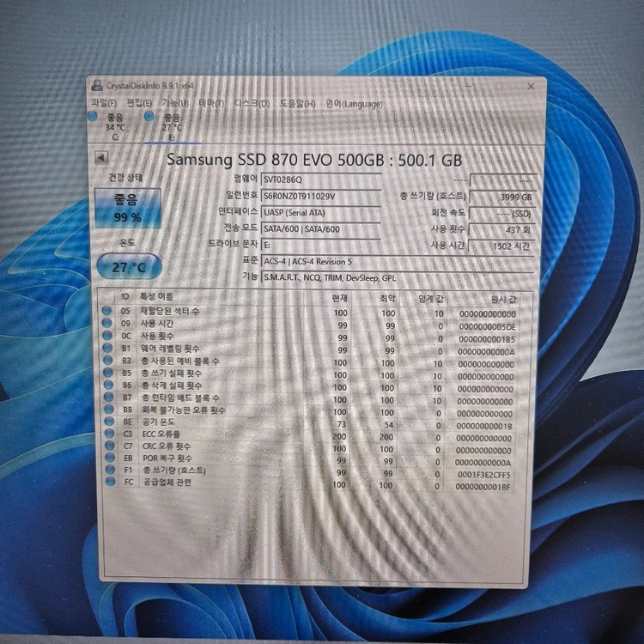Select the 총 런타임 배드 블록 수 row
The width and height of the screenshot is (644, 644).
click(x=310, y=399)
